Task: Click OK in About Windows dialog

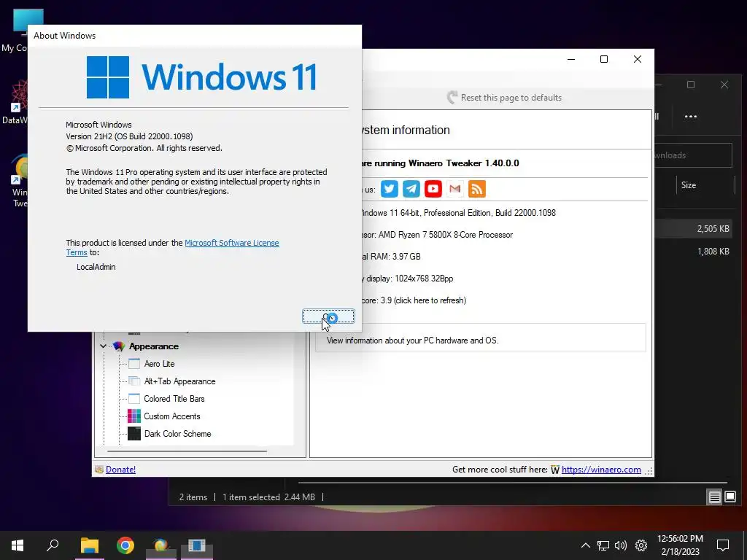Action: click(x=329, y=316)
